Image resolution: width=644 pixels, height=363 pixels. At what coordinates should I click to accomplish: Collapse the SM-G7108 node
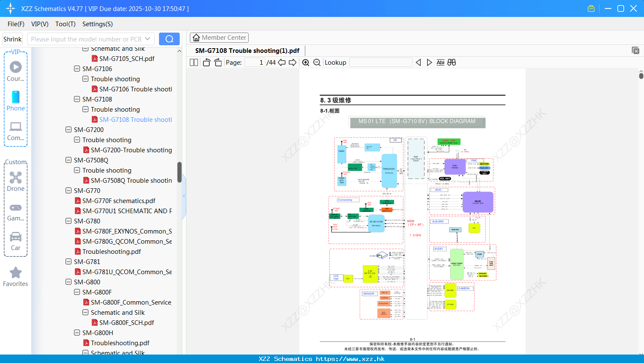click(77, 99)
